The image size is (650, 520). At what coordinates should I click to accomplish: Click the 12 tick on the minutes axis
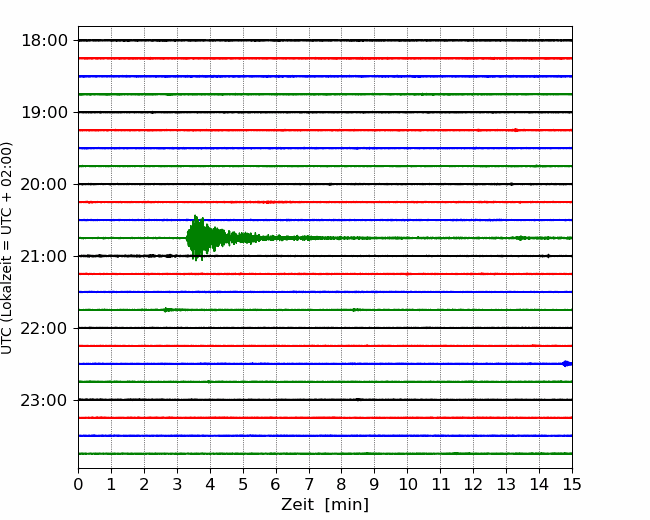[473, 485]
